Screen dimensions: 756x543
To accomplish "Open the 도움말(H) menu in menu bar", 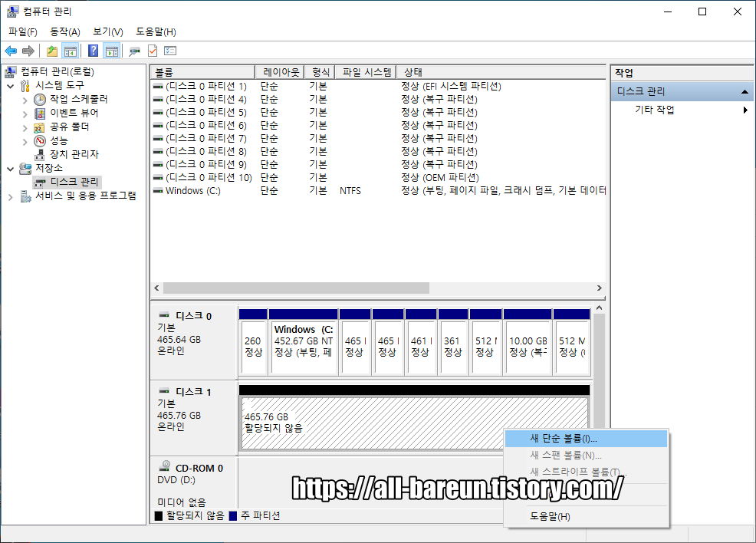I will [156, 31].
